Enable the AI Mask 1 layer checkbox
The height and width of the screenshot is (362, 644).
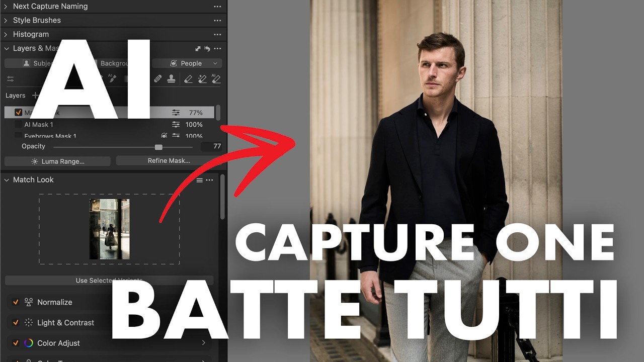tap(19, 125)
